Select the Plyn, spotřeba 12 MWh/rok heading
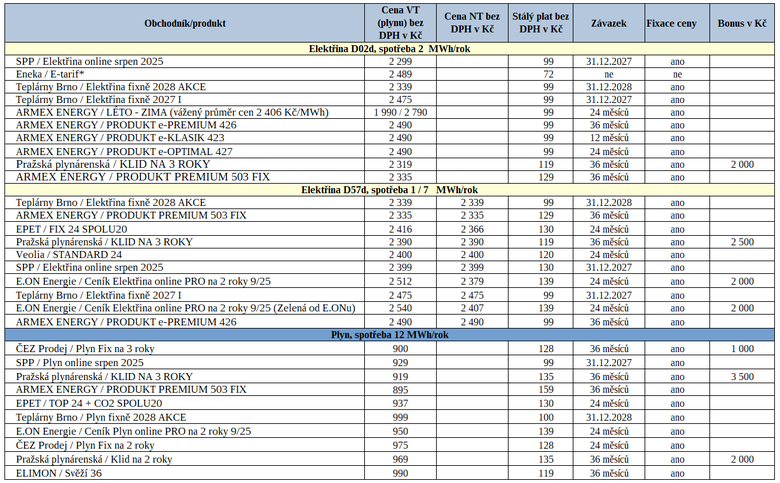 pyautogui.click(x=390, y=335)
